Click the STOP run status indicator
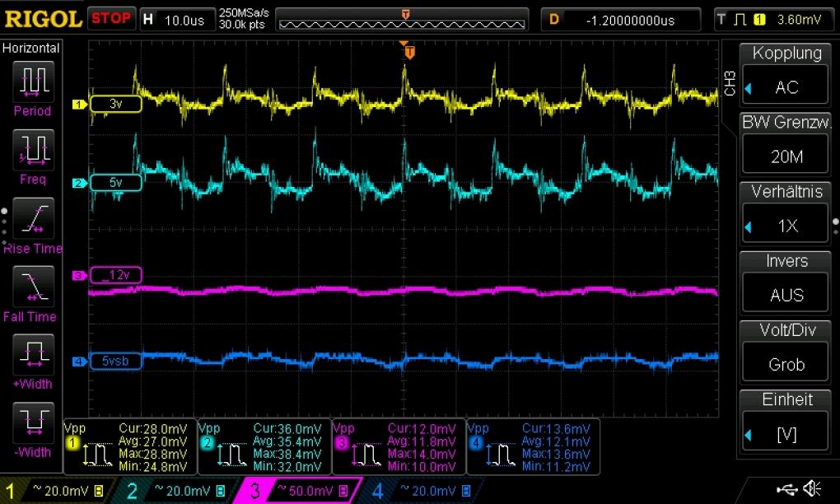Screen dimensions: 840x504 (x=111, y=18)
